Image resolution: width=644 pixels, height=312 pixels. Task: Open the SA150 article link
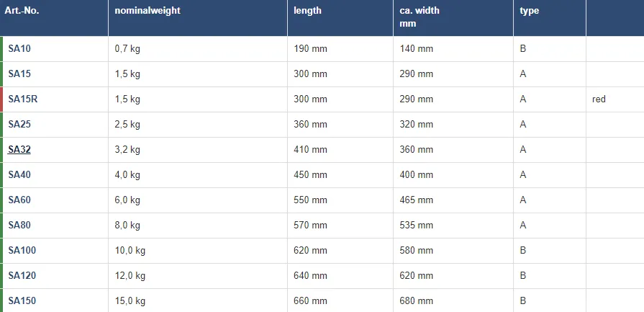pos(22,301)
